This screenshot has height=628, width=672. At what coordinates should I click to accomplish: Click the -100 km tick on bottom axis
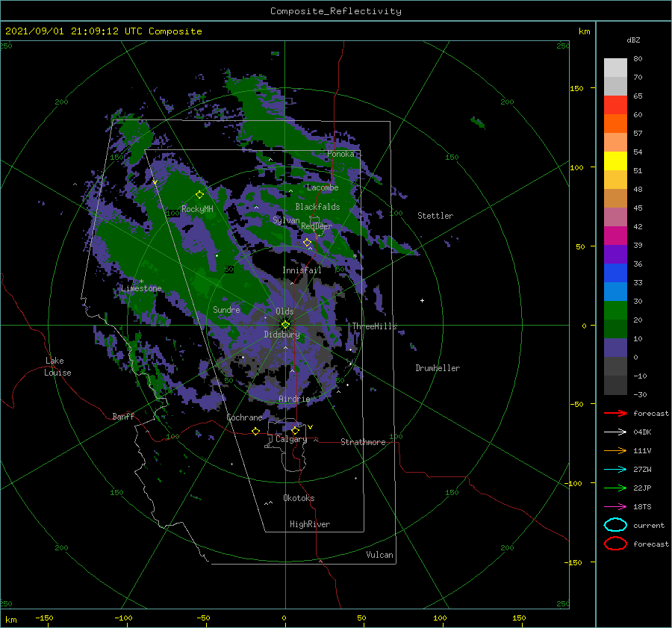[x=123, y=618]
